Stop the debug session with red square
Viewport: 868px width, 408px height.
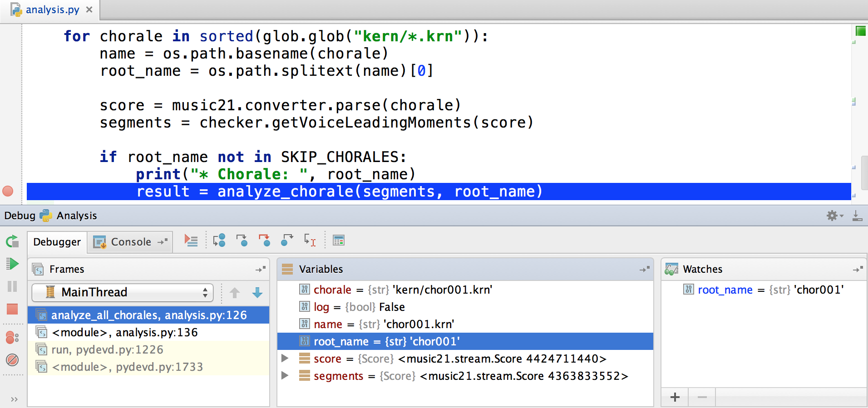click(12, 310)
